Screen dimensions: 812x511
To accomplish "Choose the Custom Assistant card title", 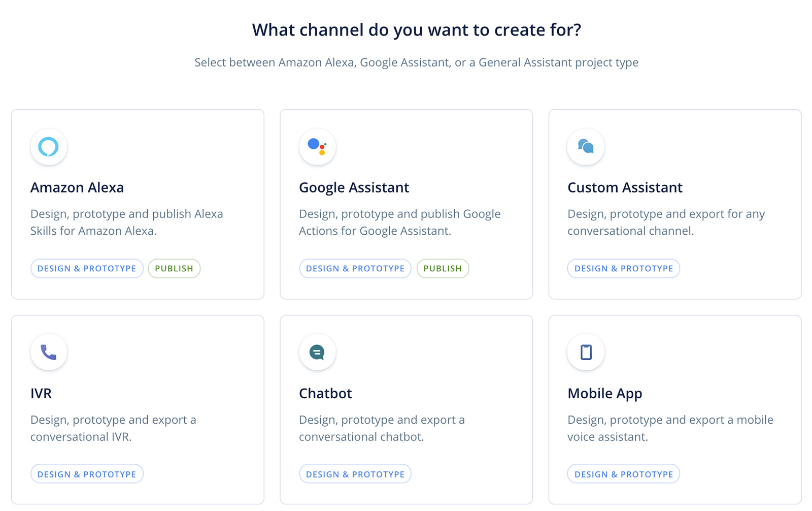I will coord(625,187).
